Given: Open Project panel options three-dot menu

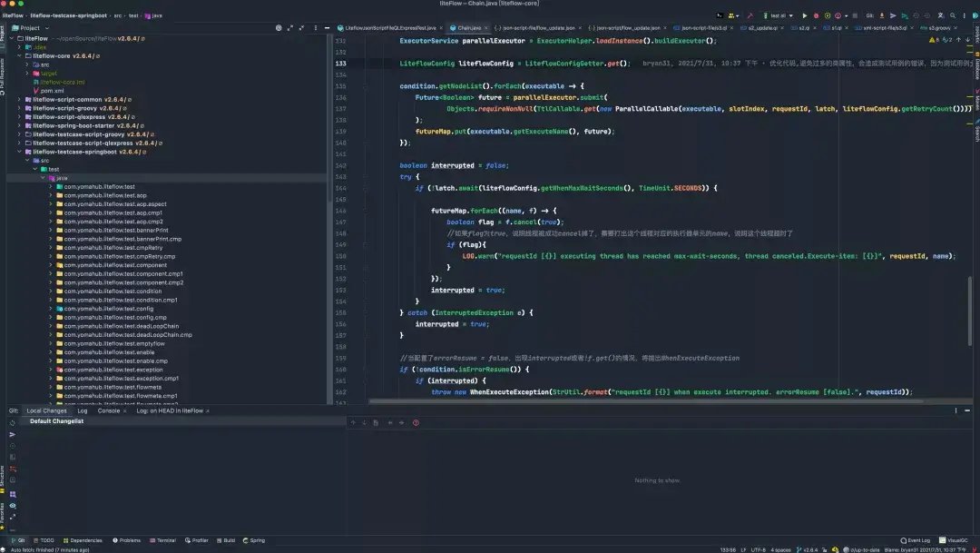Looking at the screenshot, I should pyautogui.click(x=315, y=27).
